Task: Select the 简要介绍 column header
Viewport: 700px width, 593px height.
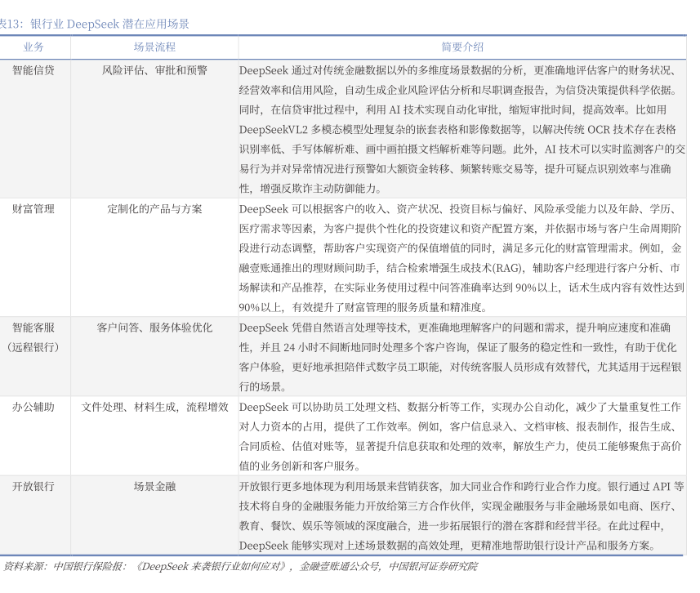Action: 461,47
